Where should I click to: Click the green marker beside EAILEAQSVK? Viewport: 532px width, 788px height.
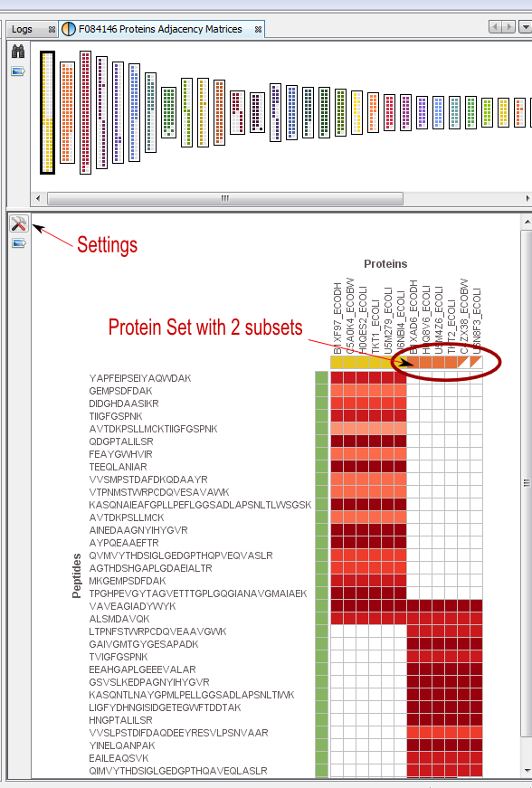(x=321, y=758)
